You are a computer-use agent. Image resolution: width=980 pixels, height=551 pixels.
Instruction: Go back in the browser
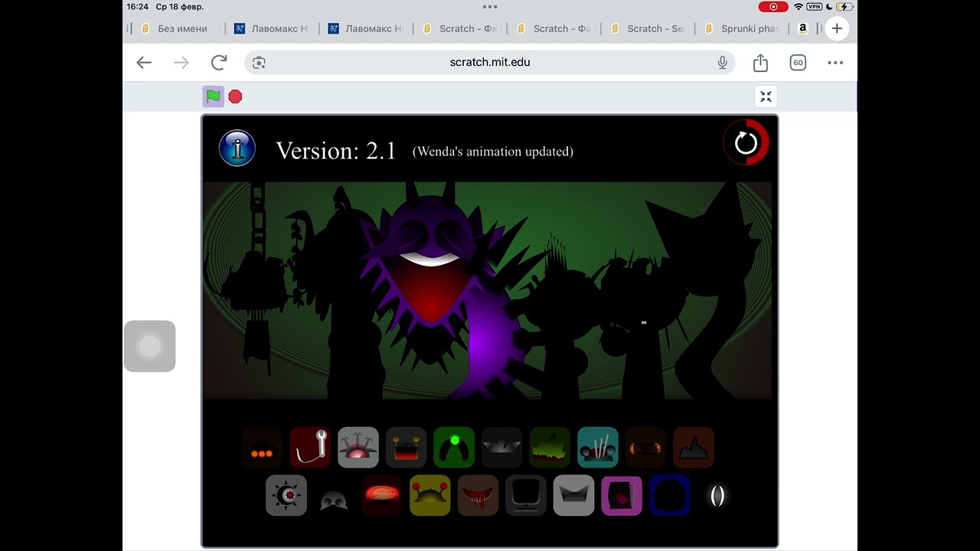(x=144, y=63)
